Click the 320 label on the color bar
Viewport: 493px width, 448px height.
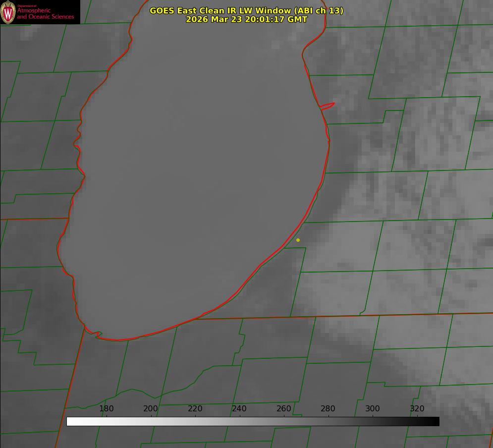[x=417, y=409]
